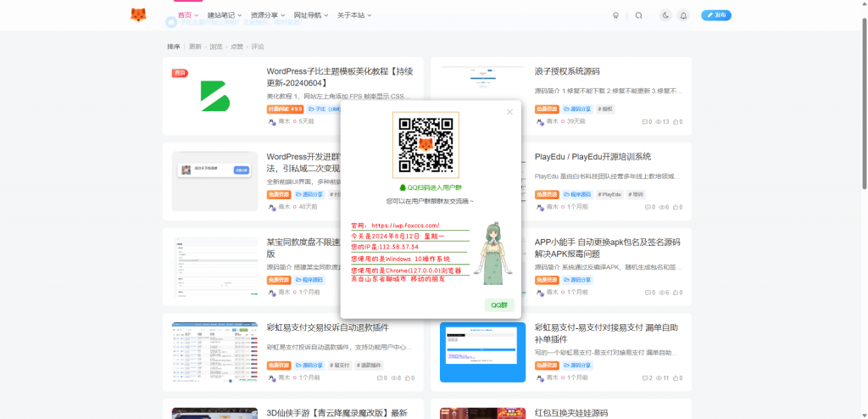Click views eye icon on 浪子授权系统源码 post
Image resolution: width=868 pixels, height=419 pixels.
tap(658, 121)
